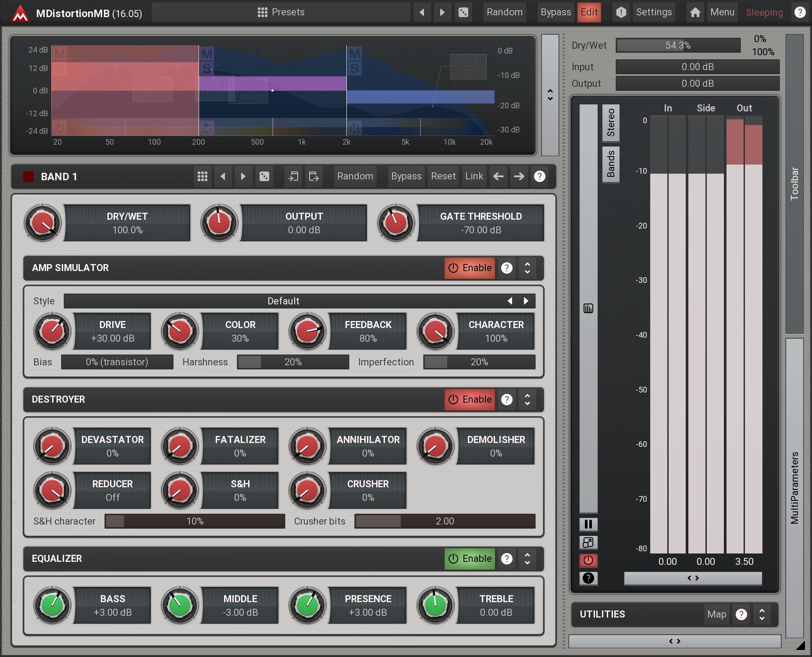Click the Harshness 20% slider
This screenshot has height=657, width=812.
click(x=293, y=362)
